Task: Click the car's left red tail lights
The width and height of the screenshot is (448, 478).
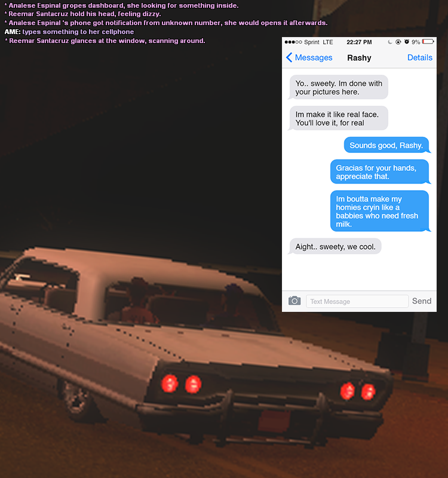Action: click(x=182, y=384)
